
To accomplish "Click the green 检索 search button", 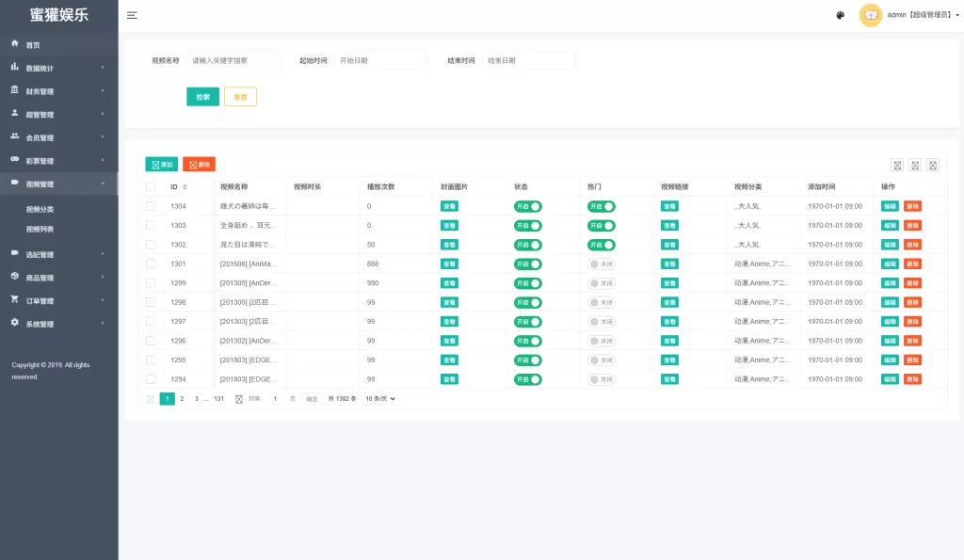I will [x=202, y=97].
